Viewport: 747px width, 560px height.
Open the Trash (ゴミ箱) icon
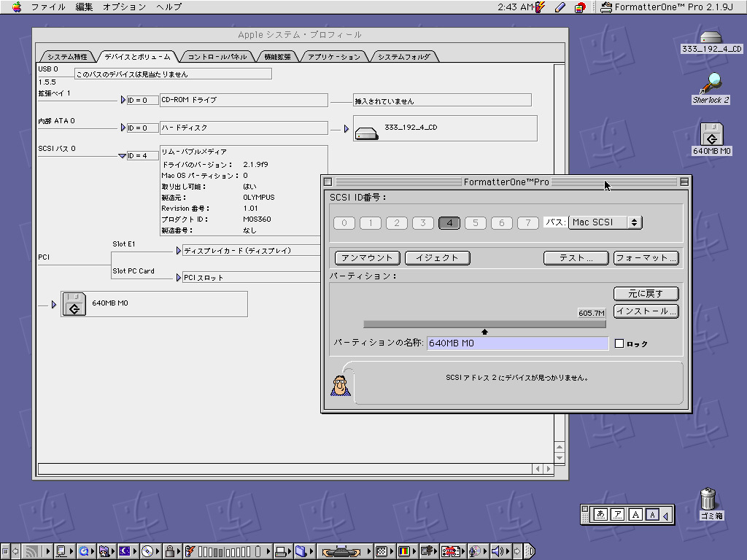click(708, 499)
